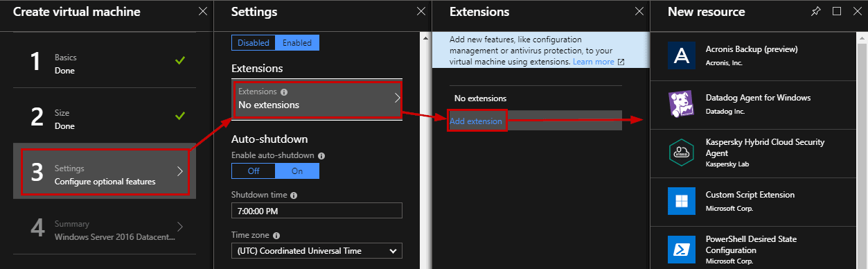Choose the Datadog Agent for Windows icon
This screenshot has height=269, width=868.
point(682,103)
